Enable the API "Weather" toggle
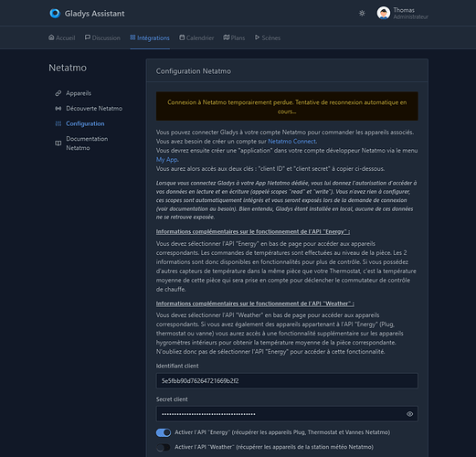 (x=164, y=447)
